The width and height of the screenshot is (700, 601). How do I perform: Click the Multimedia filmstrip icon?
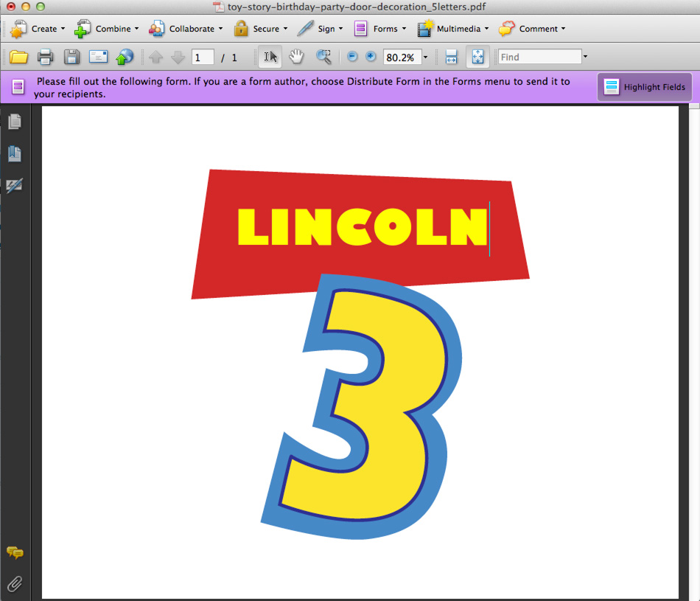[x=425, y=29]
